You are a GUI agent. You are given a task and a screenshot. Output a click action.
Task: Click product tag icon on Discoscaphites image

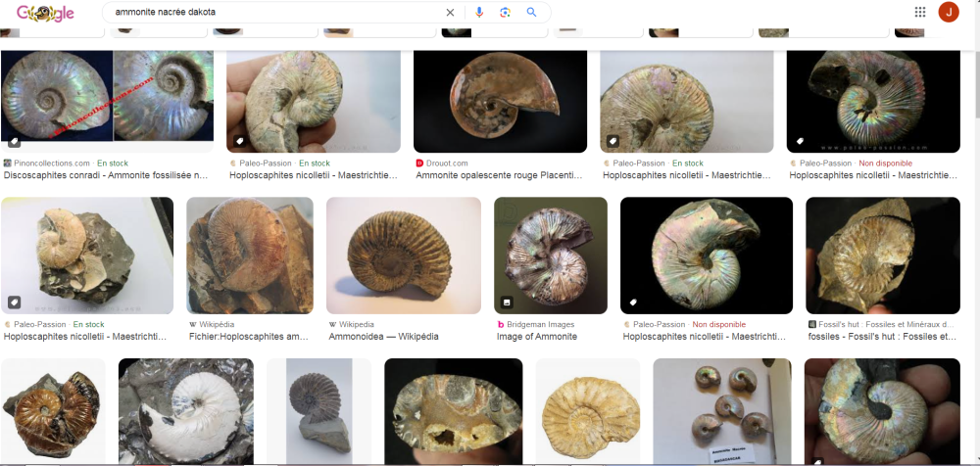click(x=14, y=142)
